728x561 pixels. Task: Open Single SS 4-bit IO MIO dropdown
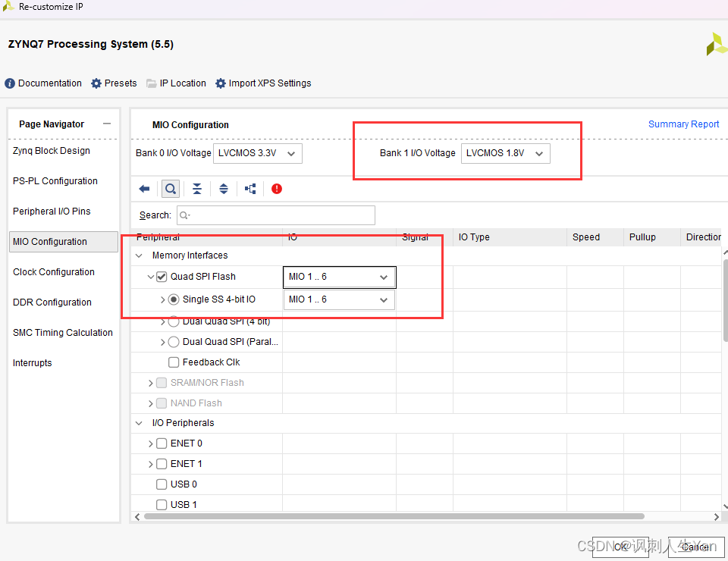click(340, 299)
